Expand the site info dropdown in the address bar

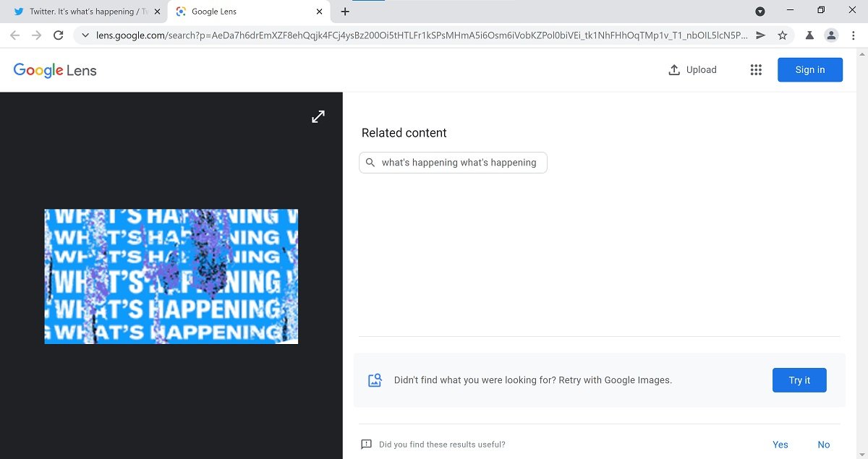point(85,35)
